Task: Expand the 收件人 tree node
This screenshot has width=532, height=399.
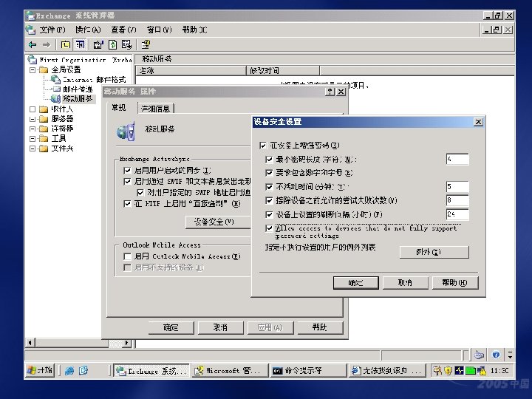Action: click(33, 109)
